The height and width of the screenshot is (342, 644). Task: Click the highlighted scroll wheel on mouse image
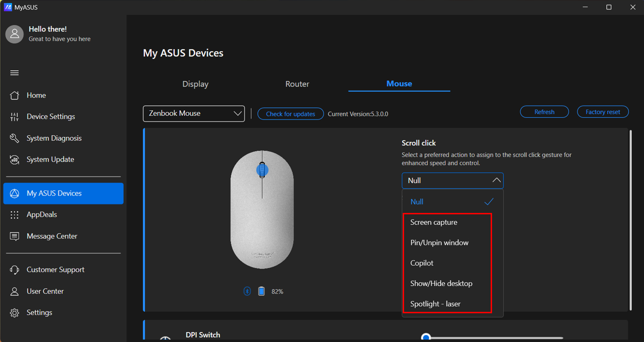click(x=262, y=170)
